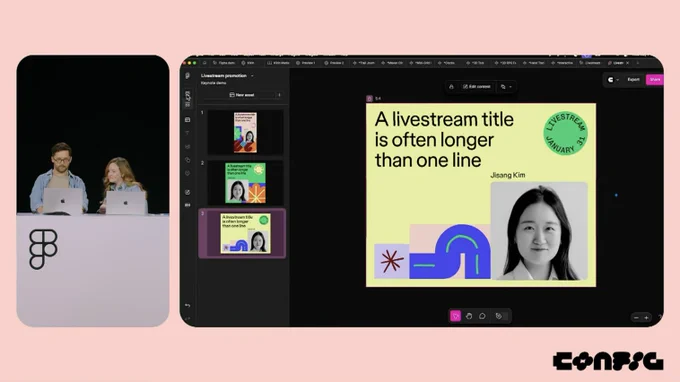The height and width of the screenshot is (382, 680).
Task: Click the bulk create icon in the left rail
Action: point(187,205)
